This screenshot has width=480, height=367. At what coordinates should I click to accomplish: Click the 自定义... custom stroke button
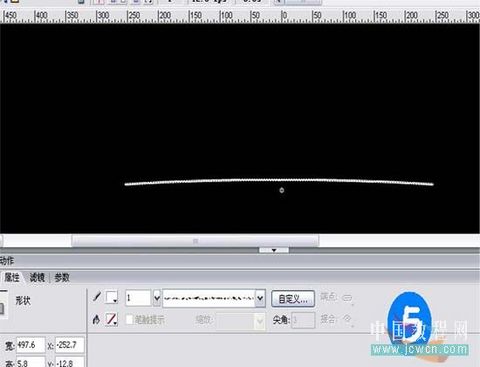tap(293, 299)
